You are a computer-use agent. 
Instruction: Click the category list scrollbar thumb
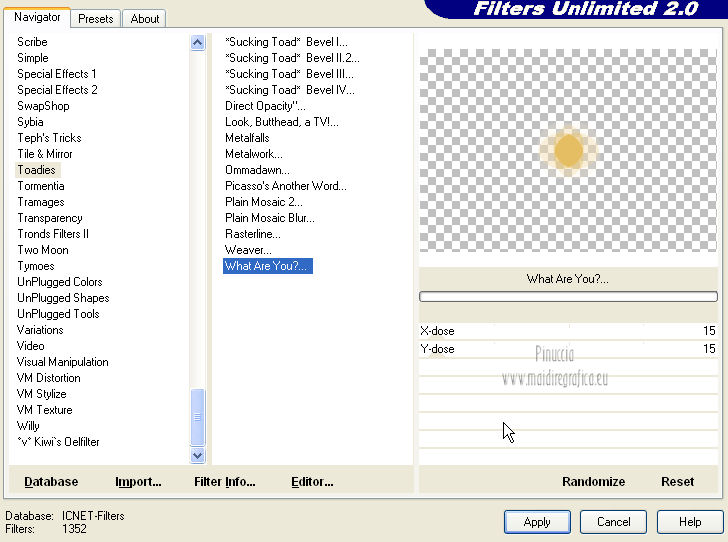pyautogui.click(x=198, y=417)
